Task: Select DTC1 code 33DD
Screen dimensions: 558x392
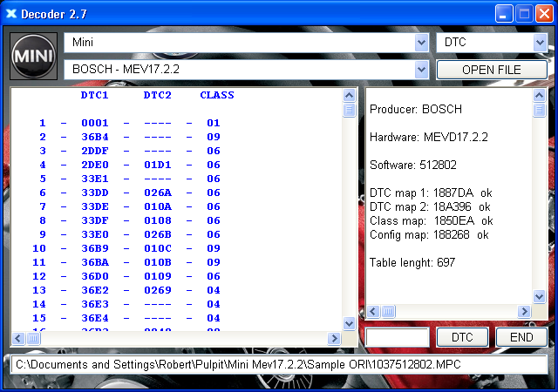Action: pyautogui.click(x=95, y=193)
